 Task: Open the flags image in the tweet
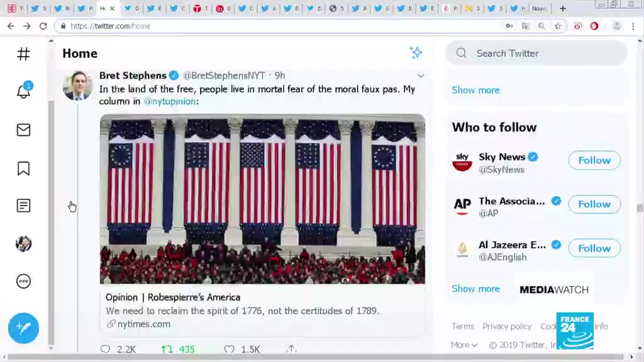262,199
